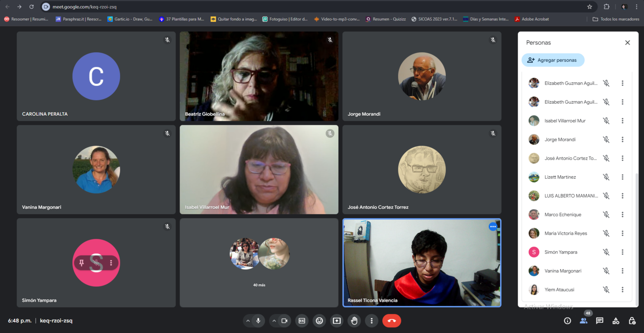
Task: Expand microphone audio options chevron
Action: pyautogui.click(x=248, y=321)
